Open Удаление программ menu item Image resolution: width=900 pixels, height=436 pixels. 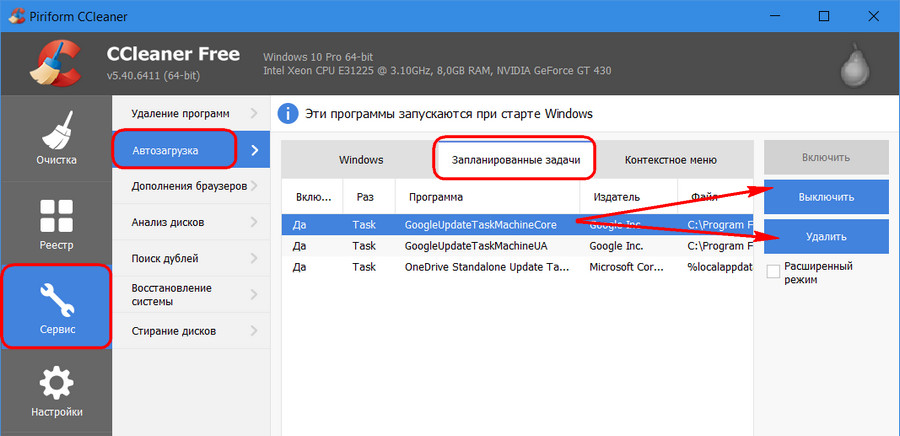coord(191,113)
